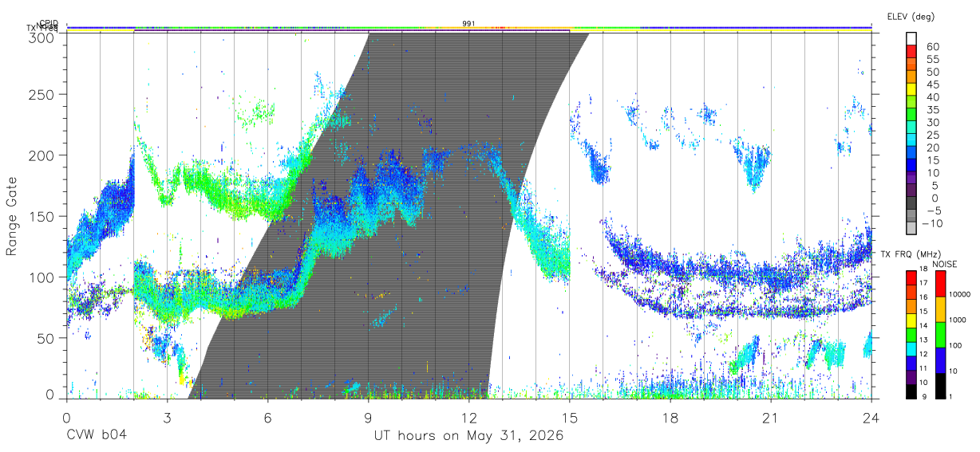
Task: Select the white top box of ELEV colorbar
Action: 911,37
